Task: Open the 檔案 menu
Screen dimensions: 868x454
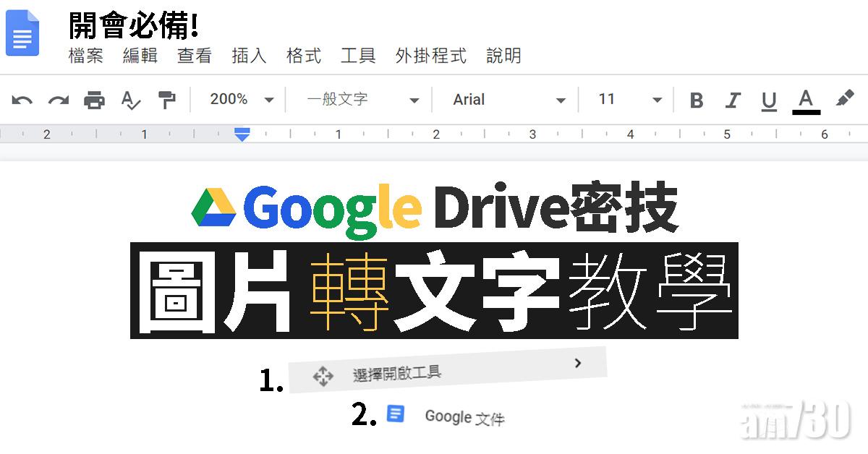Action: coord(85,56)
